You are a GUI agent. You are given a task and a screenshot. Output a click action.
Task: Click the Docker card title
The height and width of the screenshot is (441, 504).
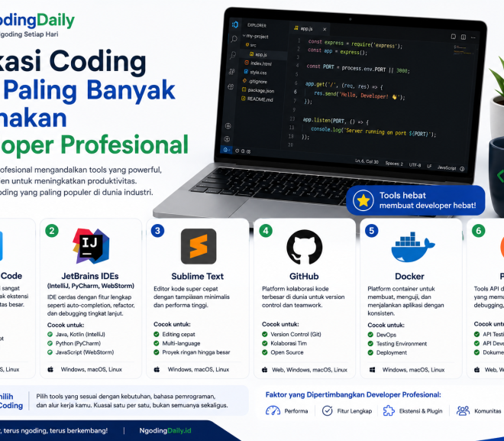coord(409,277)
